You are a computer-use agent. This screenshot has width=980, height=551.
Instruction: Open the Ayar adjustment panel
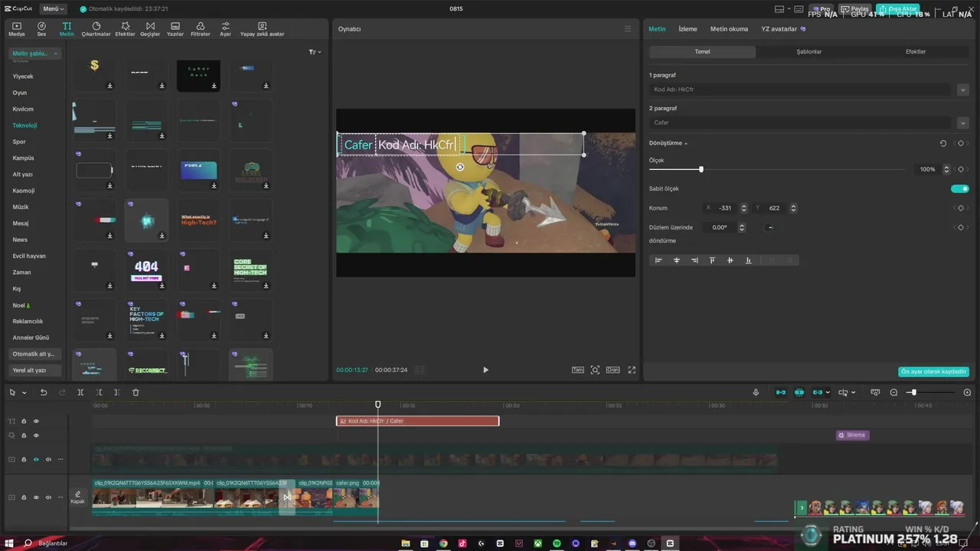[x=225, y=29]
